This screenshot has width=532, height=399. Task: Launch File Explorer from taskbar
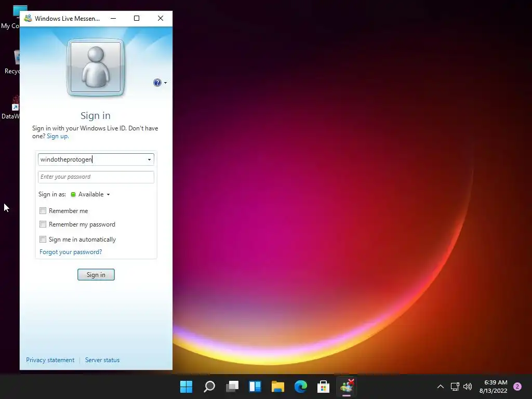coord(278,387)
